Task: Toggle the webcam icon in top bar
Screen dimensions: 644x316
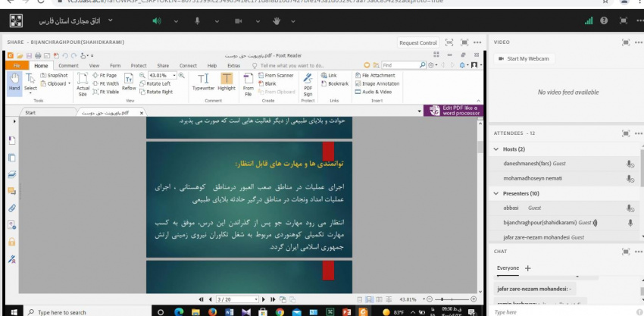Action: pos(238,21)
